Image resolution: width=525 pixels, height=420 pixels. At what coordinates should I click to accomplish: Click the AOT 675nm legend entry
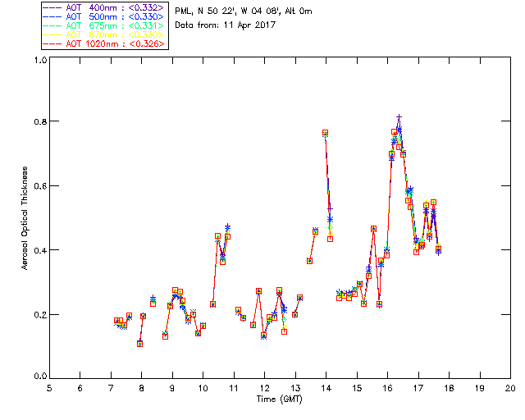tap(104, 25)
